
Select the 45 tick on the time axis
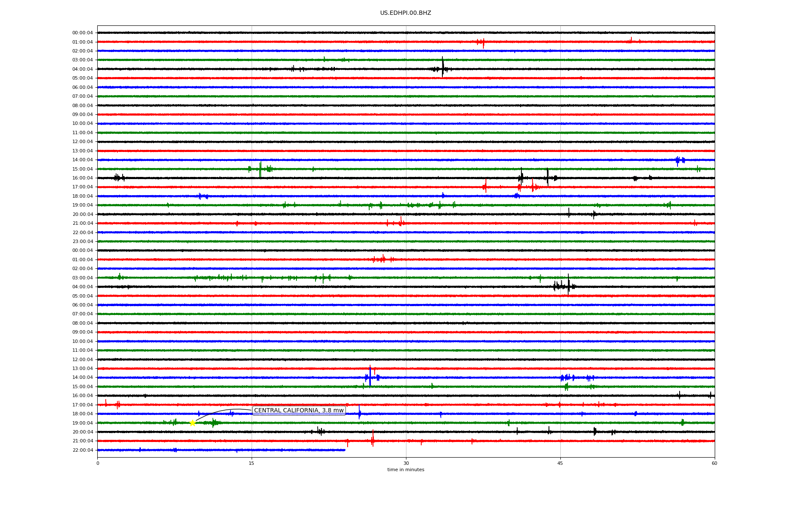pyautogui.click(x=560, y=463)
